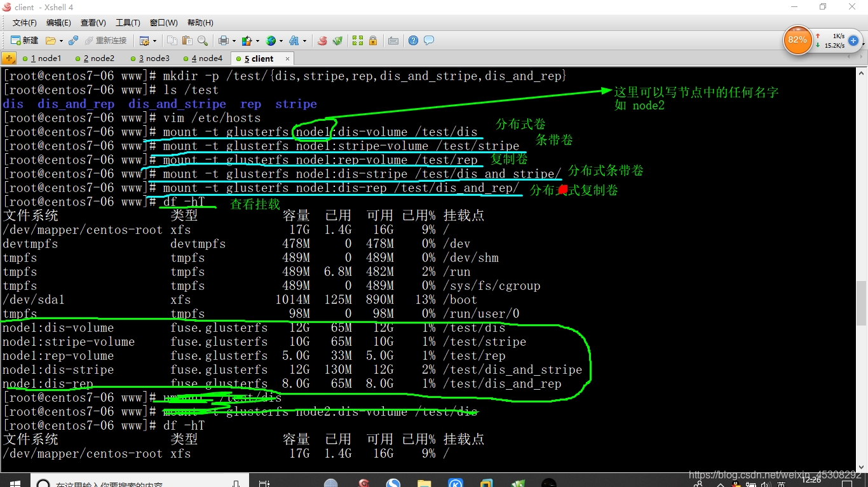Screen dimensions: 868x487
Task: Expand the font dropdown arrow
Action: 304,41
